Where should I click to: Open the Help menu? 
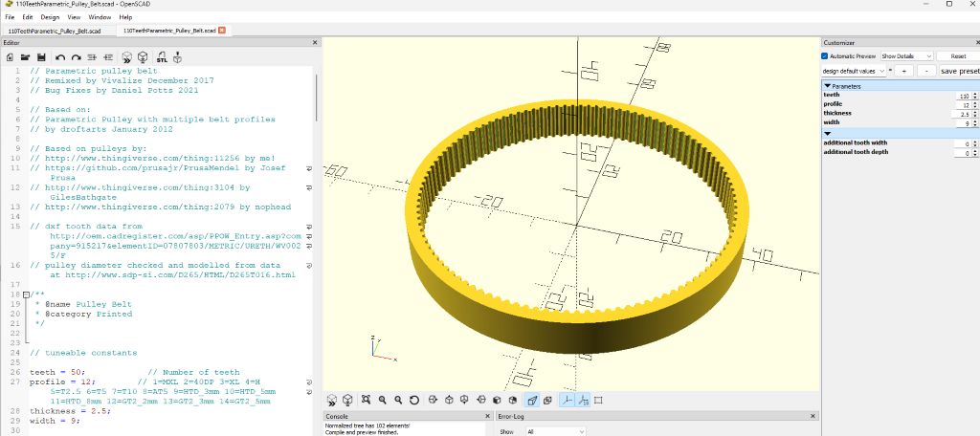(125, 17)
